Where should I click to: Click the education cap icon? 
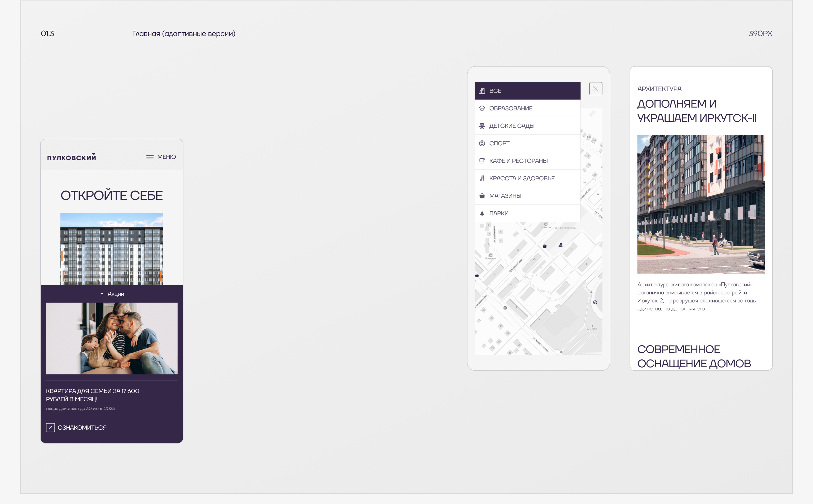(482, 108)
